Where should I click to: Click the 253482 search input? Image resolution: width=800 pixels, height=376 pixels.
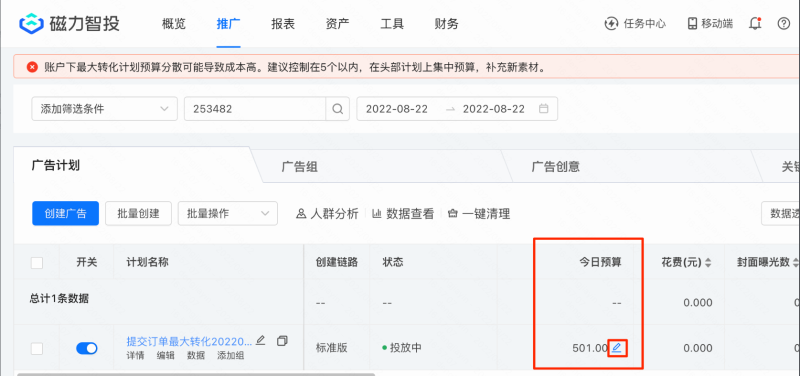click(255, 109)
